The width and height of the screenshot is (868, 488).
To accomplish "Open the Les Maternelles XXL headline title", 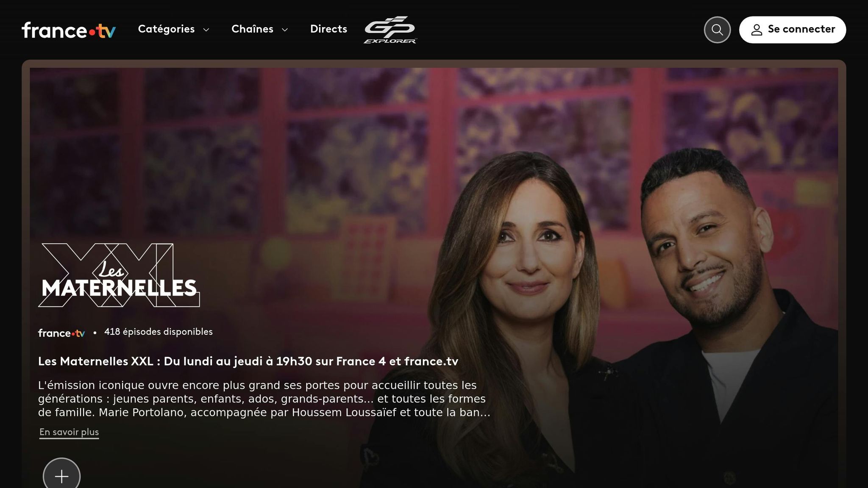I will 248,361.
